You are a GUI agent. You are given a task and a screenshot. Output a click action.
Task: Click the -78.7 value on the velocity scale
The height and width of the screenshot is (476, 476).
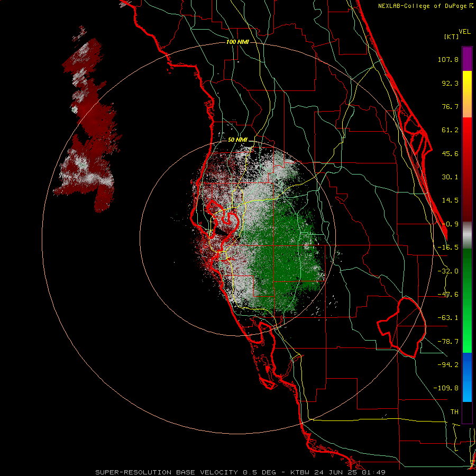click(x=448, y=342)
